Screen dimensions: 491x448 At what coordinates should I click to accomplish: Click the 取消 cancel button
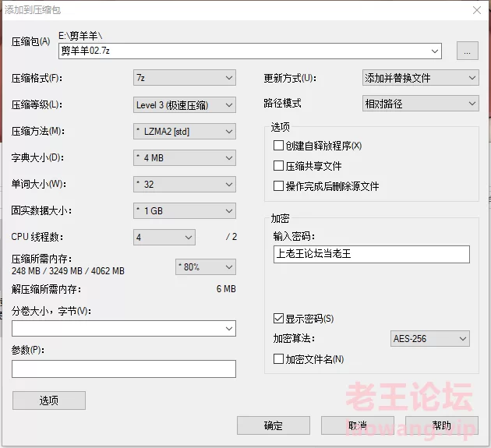click(358, 425)
